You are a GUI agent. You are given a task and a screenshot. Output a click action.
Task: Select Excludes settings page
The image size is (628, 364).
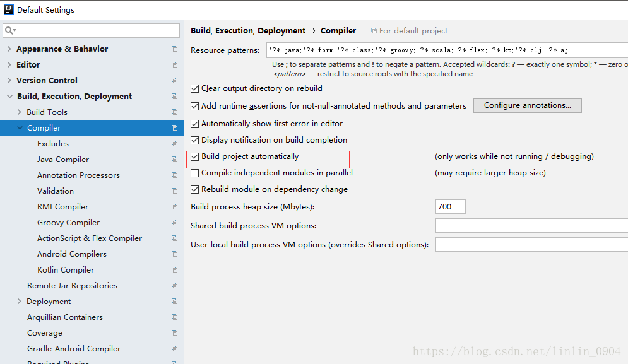click(53, 143)
